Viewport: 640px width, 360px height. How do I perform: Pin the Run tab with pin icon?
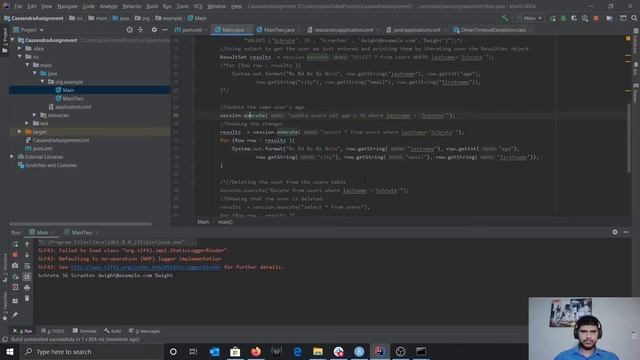[x=15, y=315]
